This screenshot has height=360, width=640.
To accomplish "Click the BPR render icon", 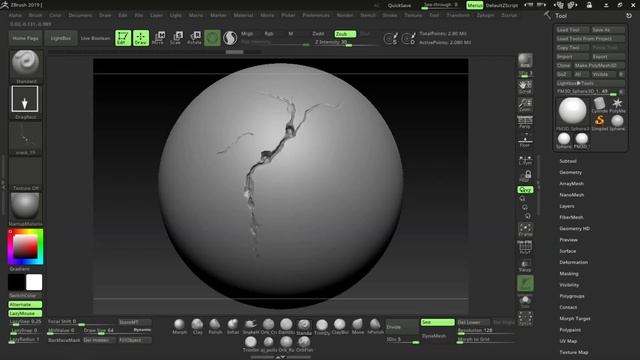I will click(x=525, y=60).
